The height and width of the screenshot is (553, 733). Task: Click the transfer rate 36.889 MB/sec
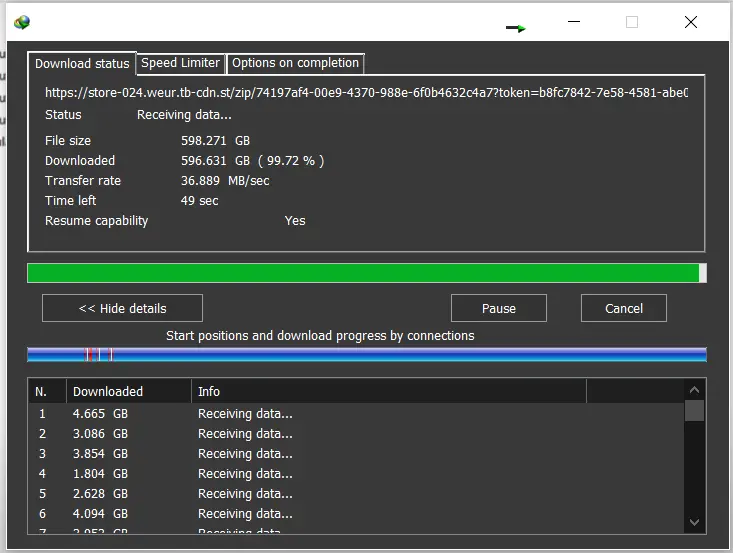tap(225, 181)
